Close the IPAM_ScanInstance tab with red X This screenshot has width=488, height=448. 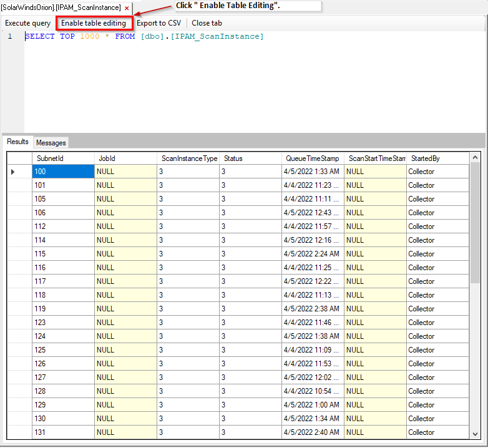pyautogui.click(x=127, y=8)
